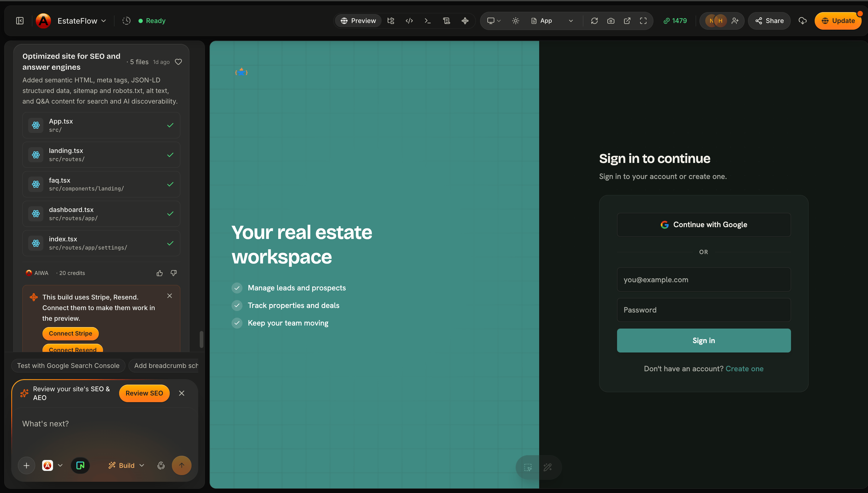Screen dimensions: 868x493
Task: Click the voice input microphone icon
Action: tap(161, 465)
